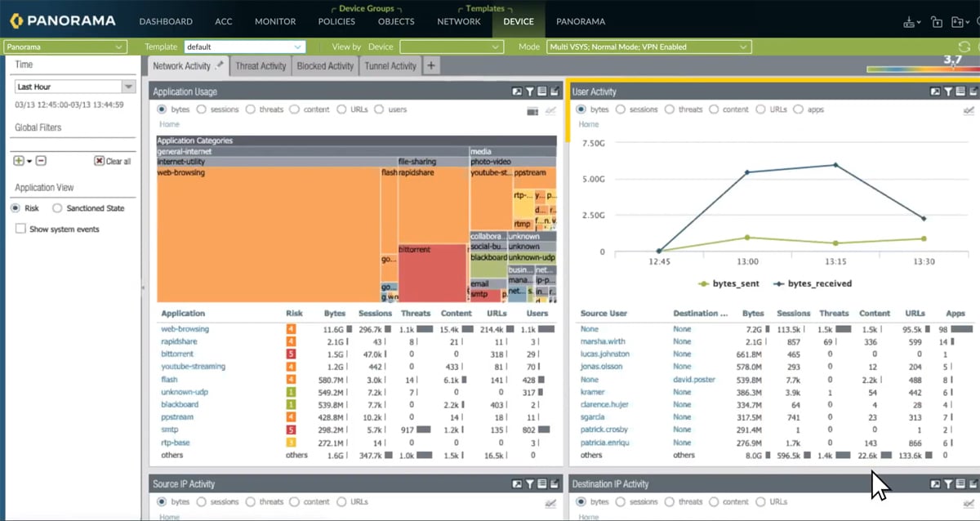Click the risk meter color bar
Viewport: 980px width, 521px height.
(x=920, y=69)
